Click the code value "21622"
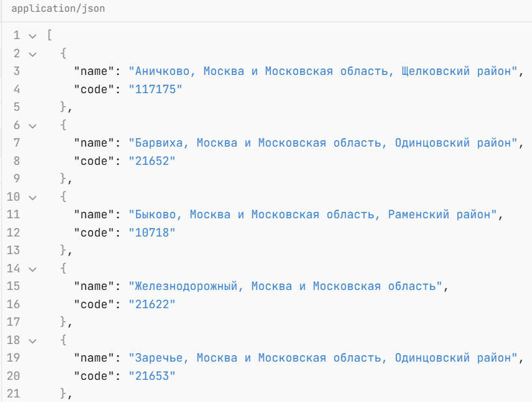Screen dimensions: 532x402 (x=152, y=304)
